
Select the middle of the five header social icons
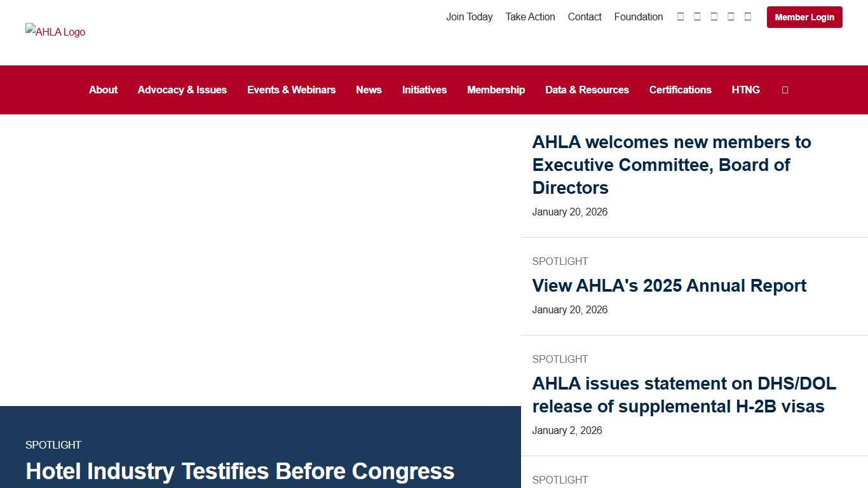coord(714,17)
